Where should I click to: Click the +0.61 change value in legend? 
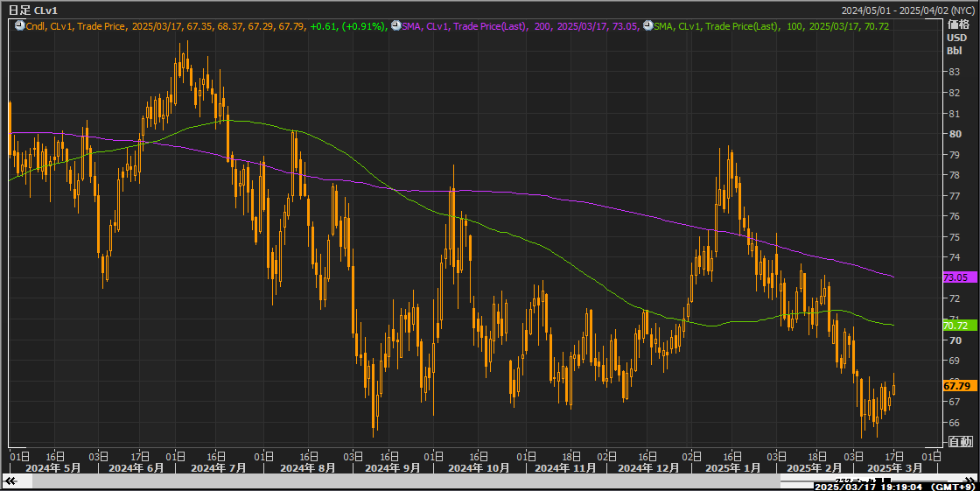point(324,26)
